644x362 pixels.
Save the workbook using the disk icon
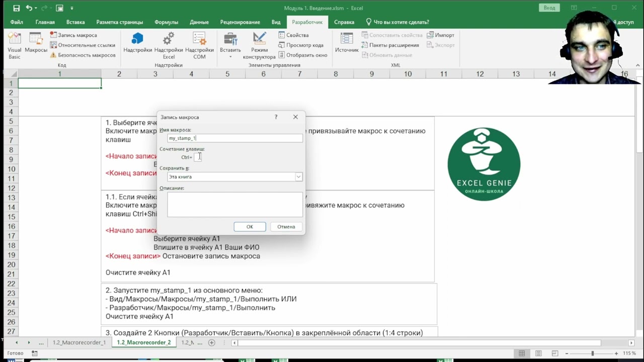pos(16,8)
